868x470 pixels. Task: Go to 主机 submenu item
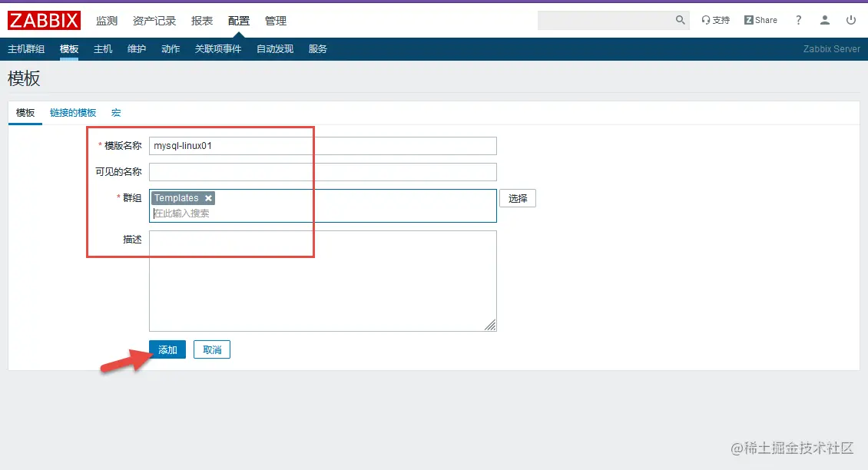pyautogui.click(x=103, y=48)
